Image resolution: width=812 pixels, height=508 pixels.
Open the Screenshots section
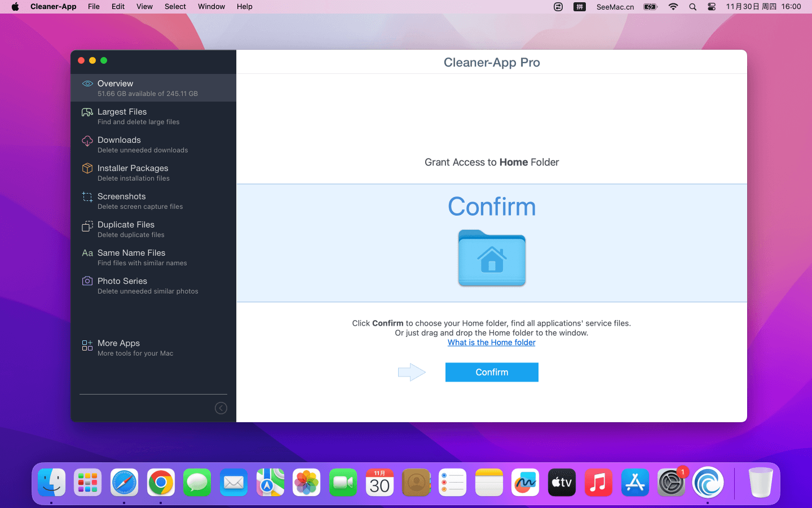(x=121, y=201)
